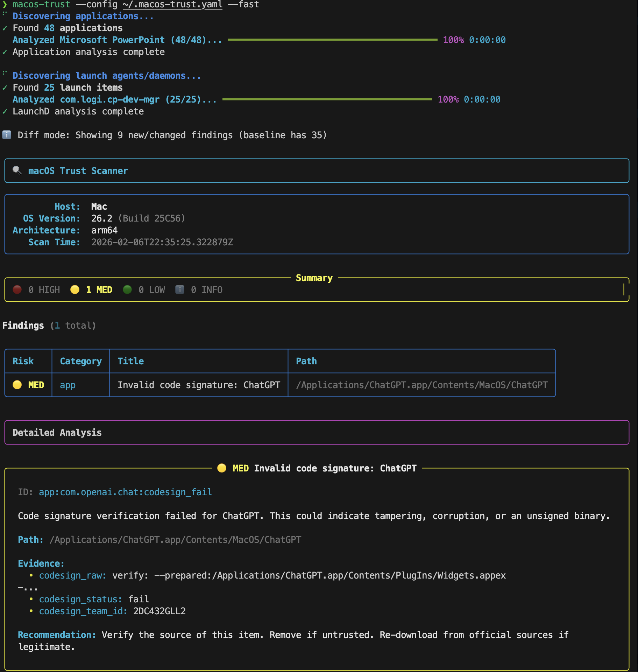Click the Host value Mac
The height and width of the screenshot is (672, 638).
[x=99, y=206]
